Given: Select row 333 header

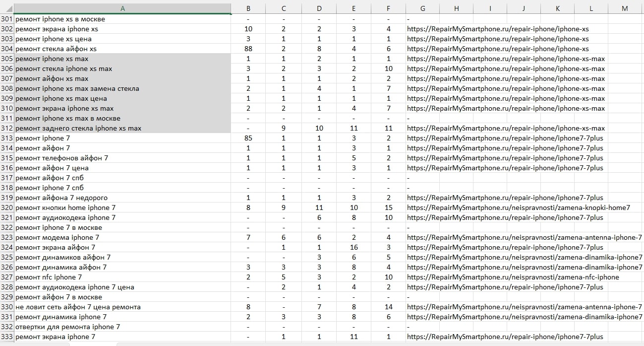Looking at the screenshot, I should [7, 337].
